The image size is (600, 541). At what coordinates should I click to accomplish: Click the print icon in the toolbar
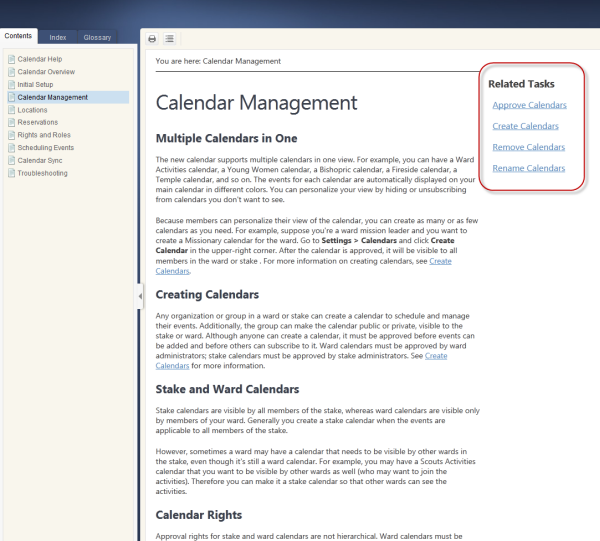[x=152, y=39]
